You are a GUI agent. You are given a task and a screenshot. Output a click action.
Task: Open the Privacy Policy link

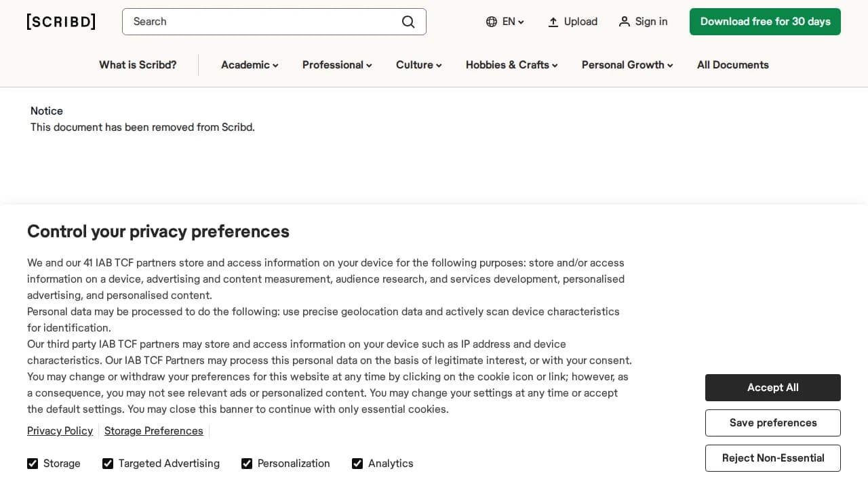(60, 430)
